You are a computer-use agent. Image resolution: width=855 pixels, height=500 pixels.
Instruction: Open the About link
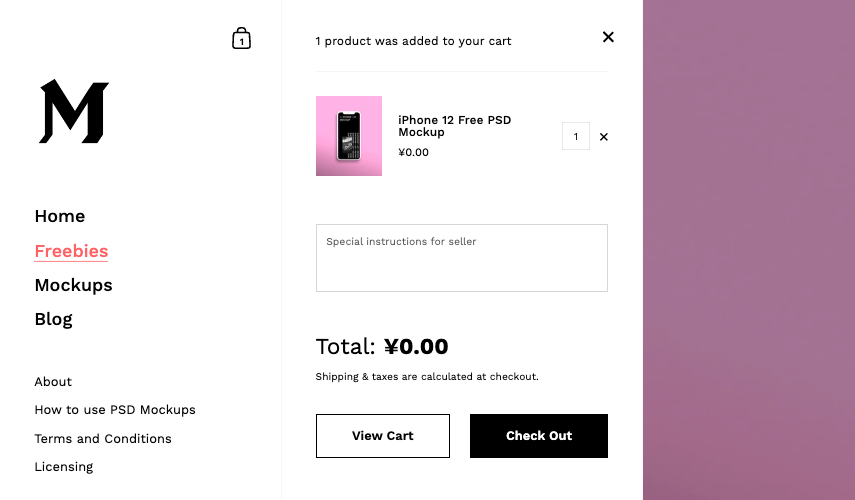tap(53, 382)
